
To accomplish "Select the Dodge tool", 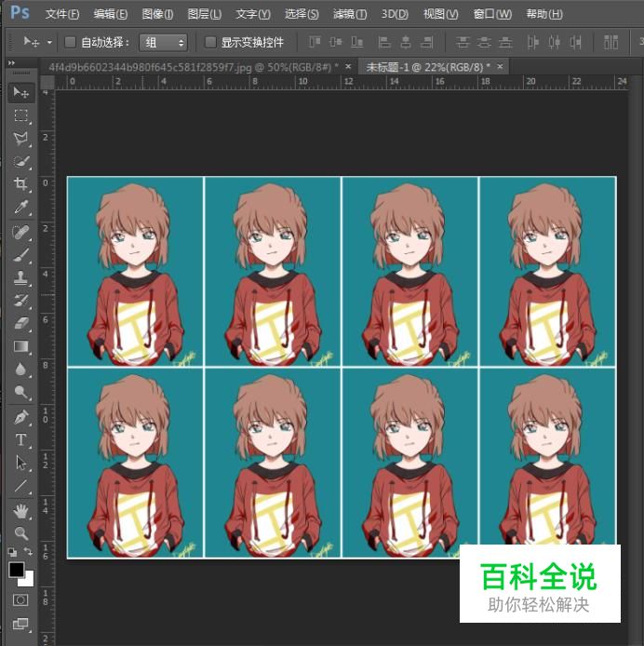I will pos(20,392).
